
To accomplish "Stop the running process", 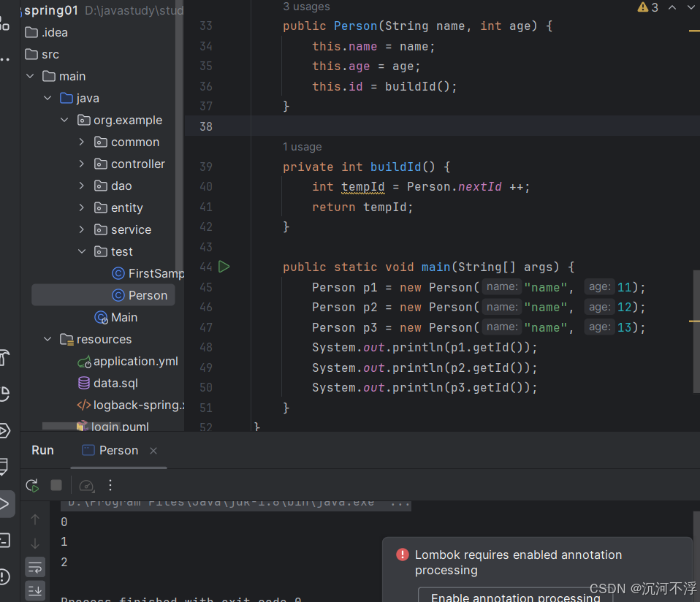I will [56, 485].
